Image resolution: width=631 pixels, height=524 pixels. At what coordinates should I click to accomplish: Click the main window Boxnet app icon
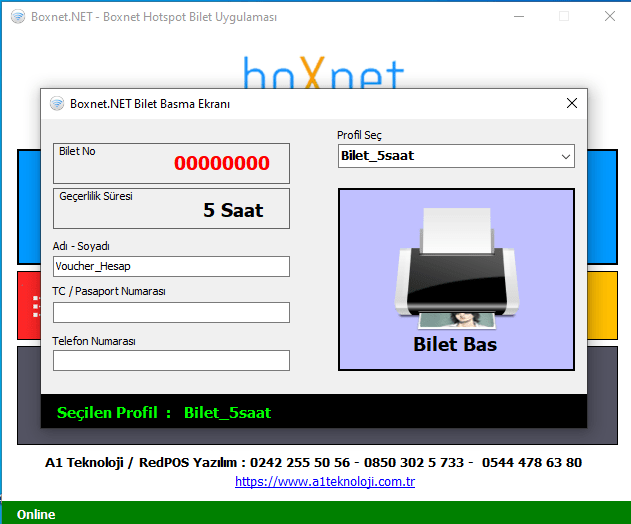pos(18,17)
